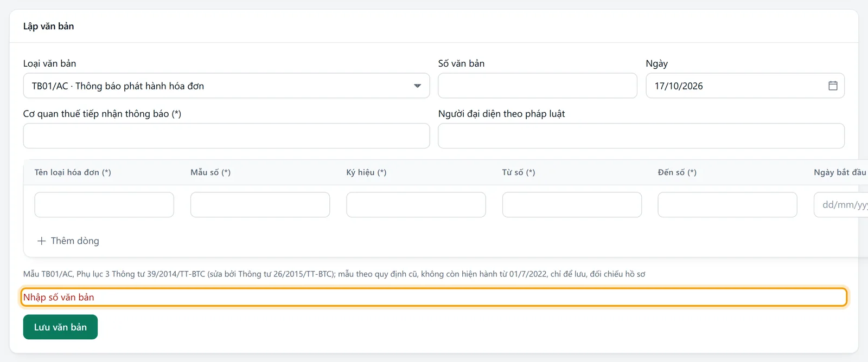Click the Mẫu TB01/AC note text
Screen dimensions: 868x362
(334, 274)
